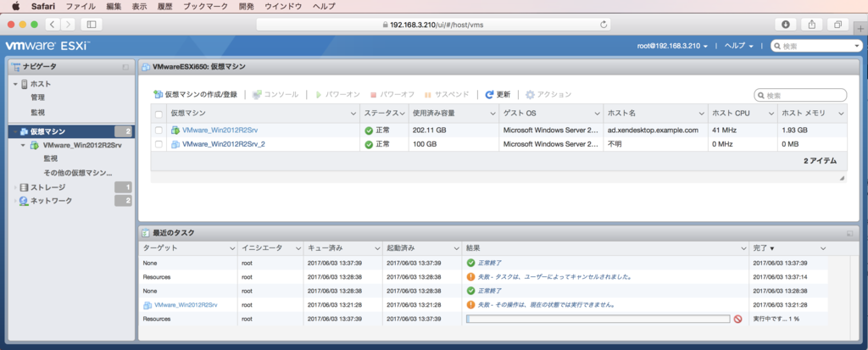The image size is (868, 350).
Task: Collapse the Navigator panel minimize icon
Action: 125,67
